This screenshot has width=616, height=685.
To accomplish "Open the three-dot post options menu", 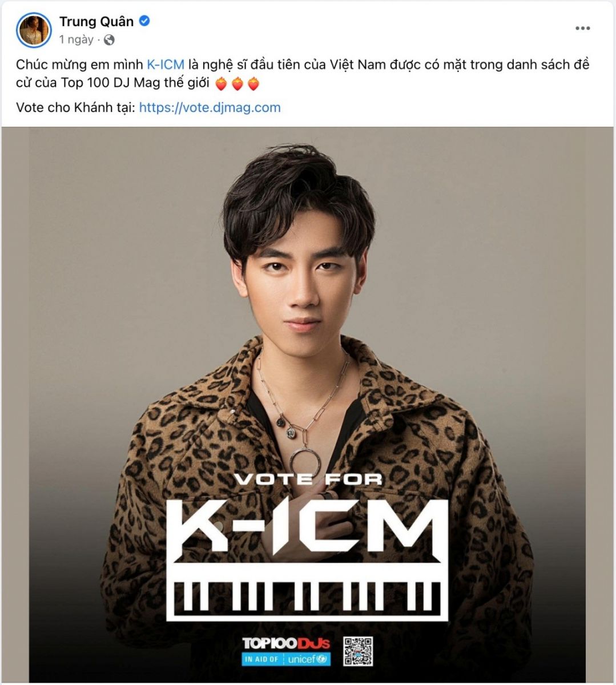I will pyautogui.click(x=582, y=28).
